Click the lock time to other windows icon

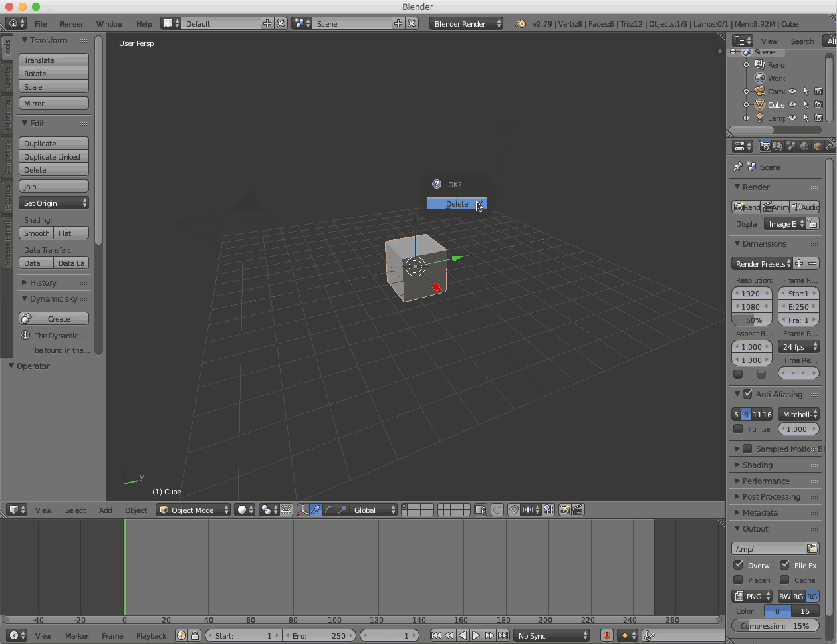(x=195, y=635)
